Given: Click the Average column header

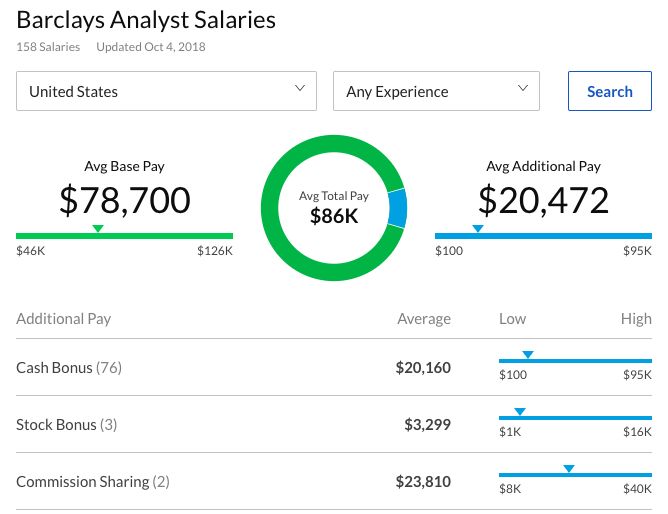Looking at the screenshot, I should 424,319.
